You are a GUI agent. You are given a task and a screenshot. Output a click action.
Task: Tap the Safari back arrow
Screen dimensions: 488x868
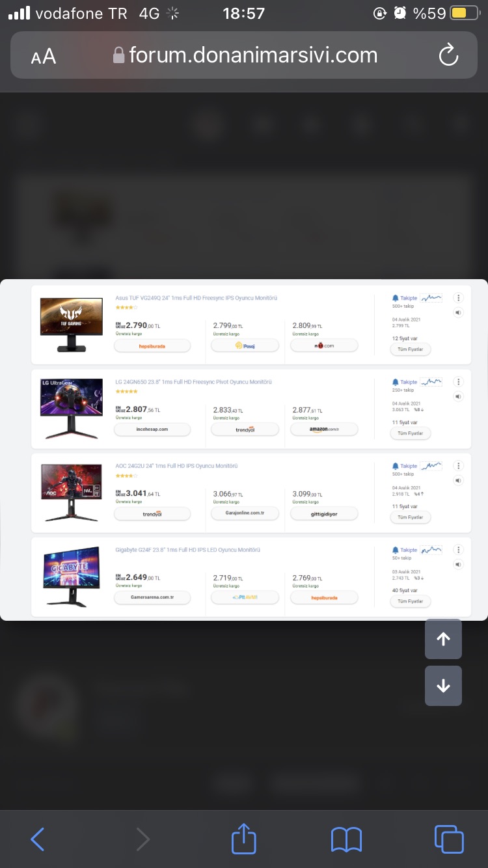pos(38,839)
